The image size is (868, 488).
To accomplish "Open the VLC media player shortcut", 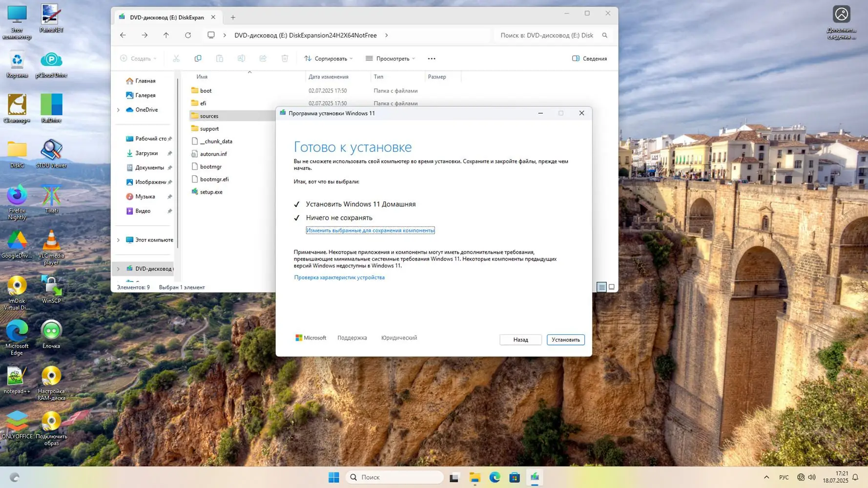I will point(51,247).
